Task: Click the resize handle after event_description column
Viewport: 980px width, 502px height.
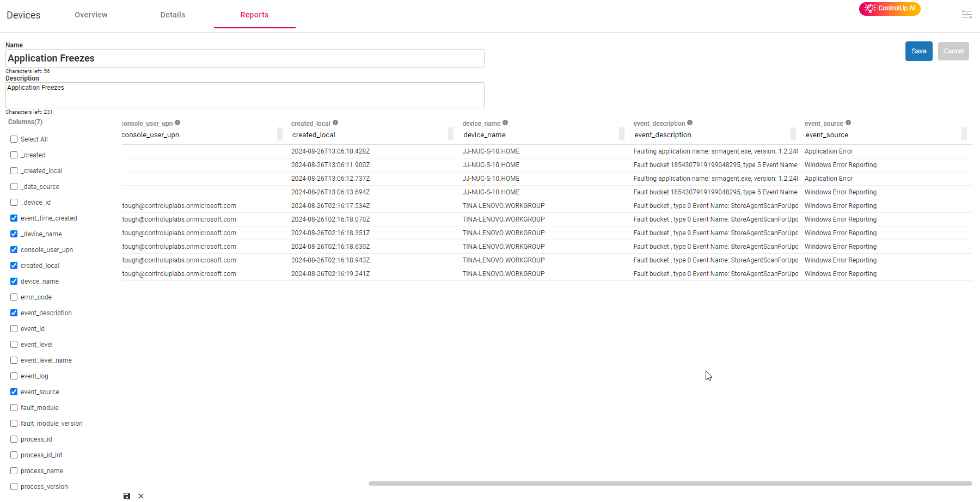Action: coord(793,134)
